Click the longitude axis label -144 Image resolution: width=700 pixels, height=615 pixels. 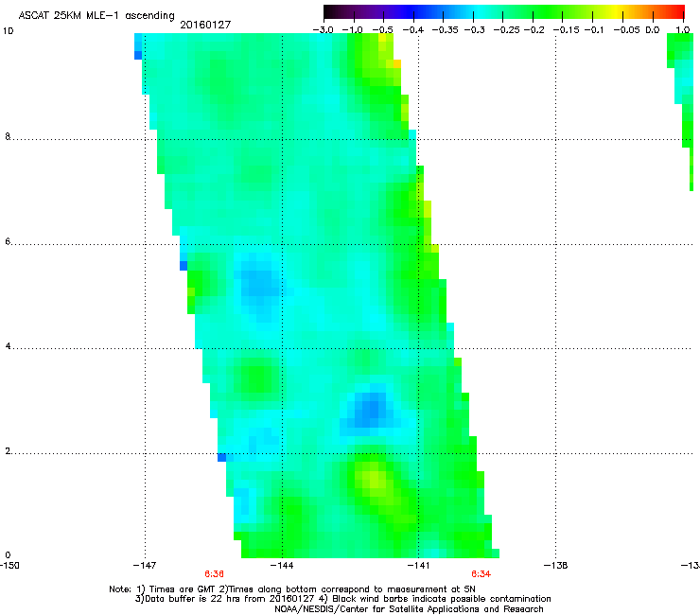point(282,566)
